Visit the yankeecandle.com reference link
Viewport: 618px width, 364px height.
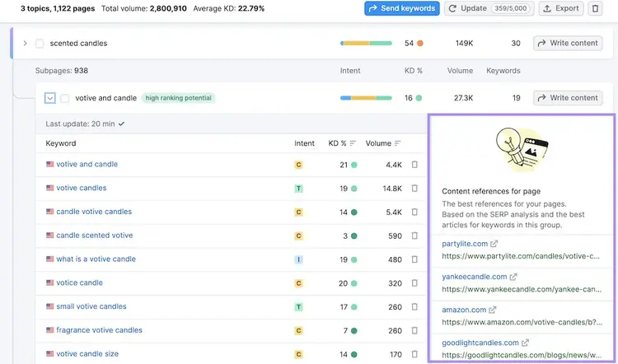click(474, 277)
